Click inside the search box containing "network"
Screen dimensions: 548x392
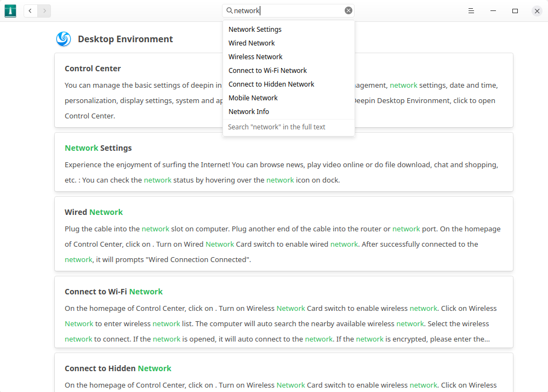[x=288, y=10]
